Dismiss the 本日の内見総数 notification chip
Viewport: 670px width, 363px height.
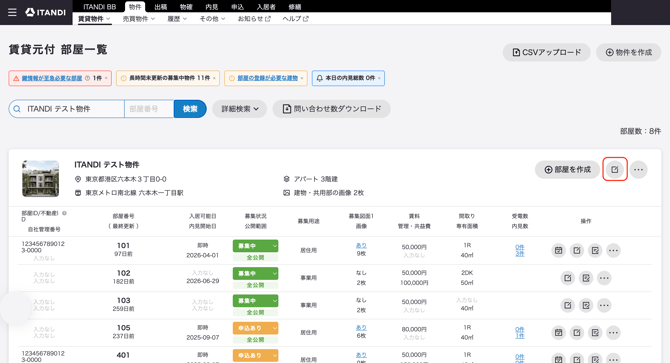click(x=379, y=78)
